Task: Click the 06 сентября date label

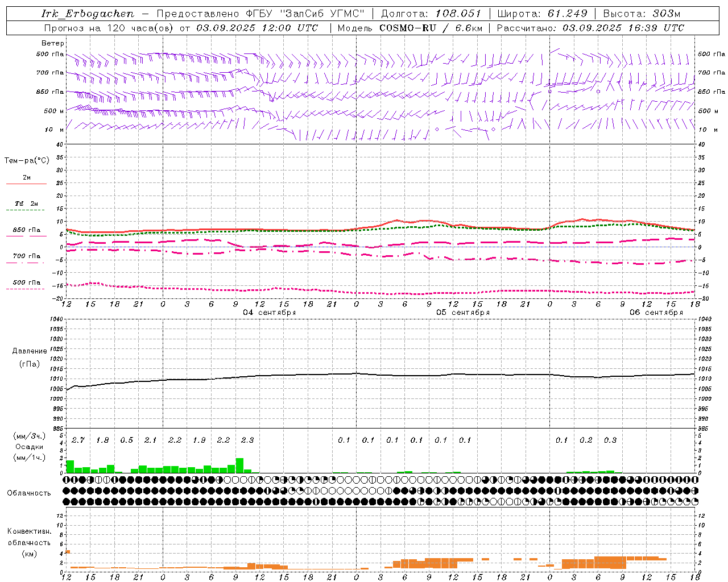Action: coord(656,313)
